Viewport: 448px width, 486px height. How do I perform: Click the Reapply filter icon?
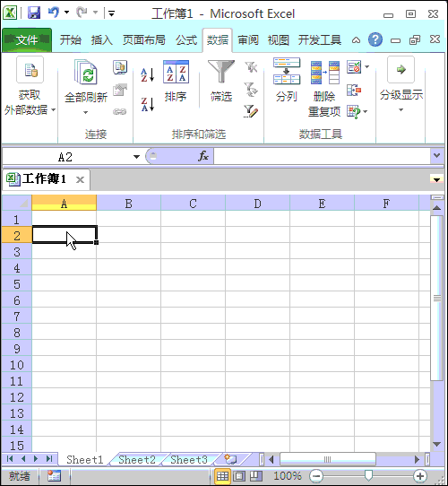[x=251, y=90]
